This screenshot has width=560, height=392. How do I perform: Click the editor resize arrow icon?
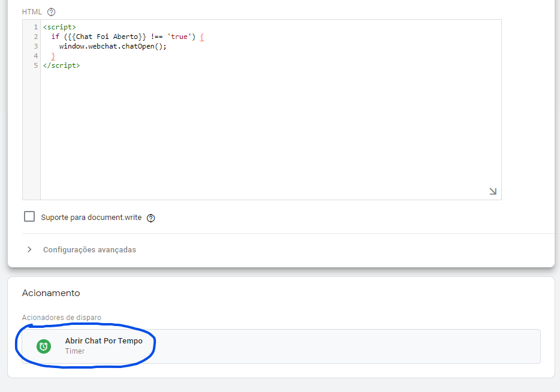[493, 191]
